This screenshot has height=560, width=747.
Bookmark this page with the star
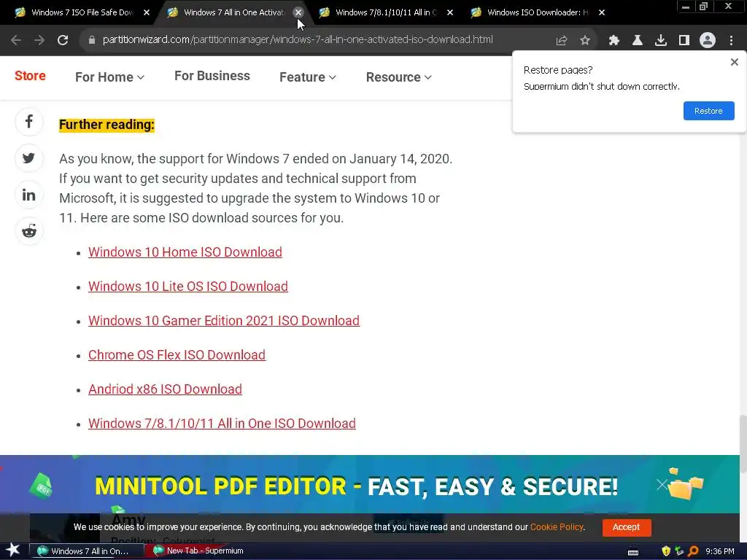pos(585,41)
